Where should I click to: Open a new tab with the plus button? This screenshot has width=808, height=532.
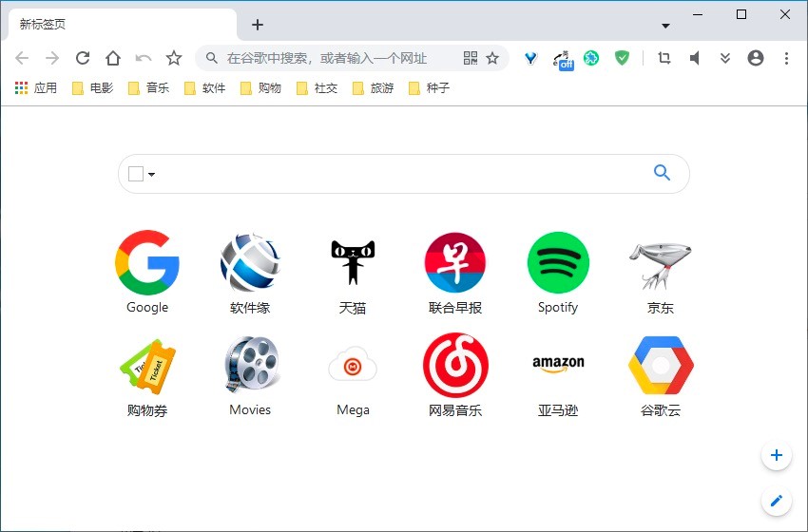[258, 24]
